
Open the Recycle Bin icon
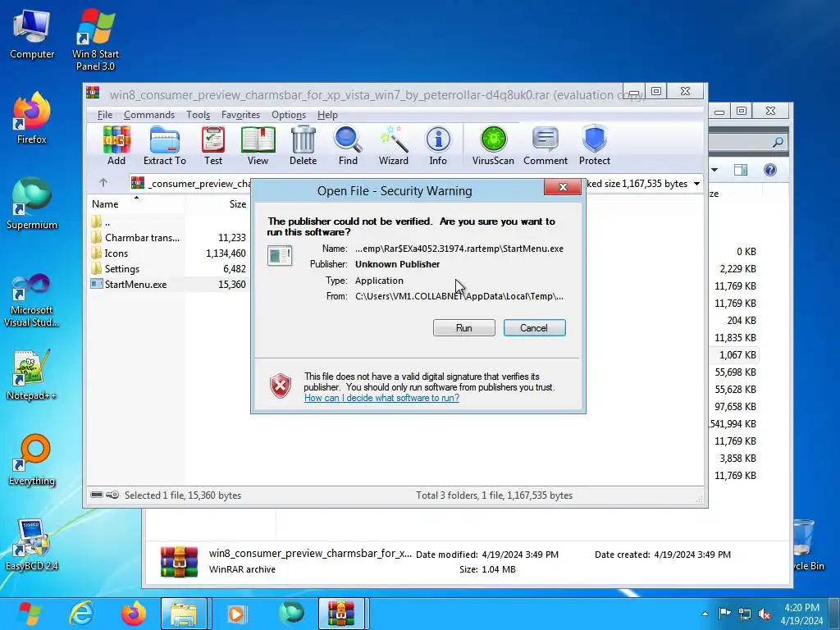[x=806, y=546]
